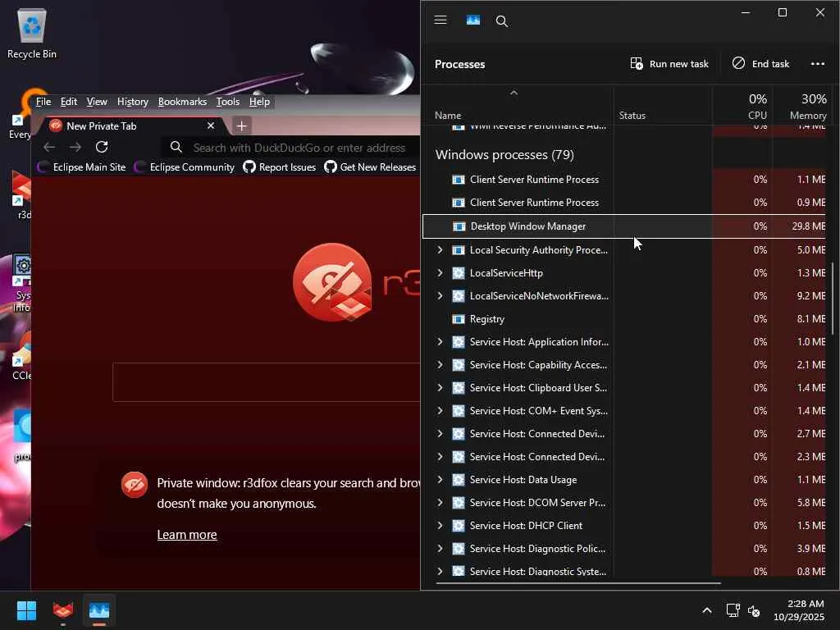Expand Service Host: Clipboard User Service

[440, 388]
